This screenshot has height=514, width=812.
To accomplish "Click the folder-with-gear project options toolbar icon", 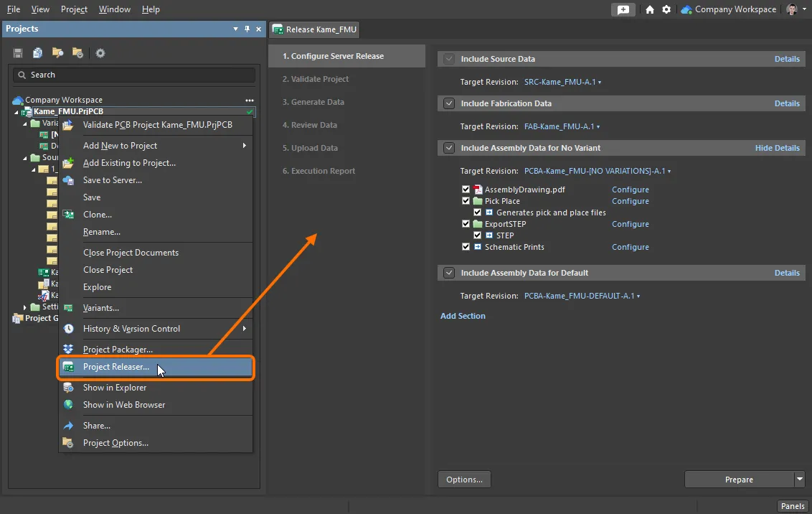I will point(77,53).
